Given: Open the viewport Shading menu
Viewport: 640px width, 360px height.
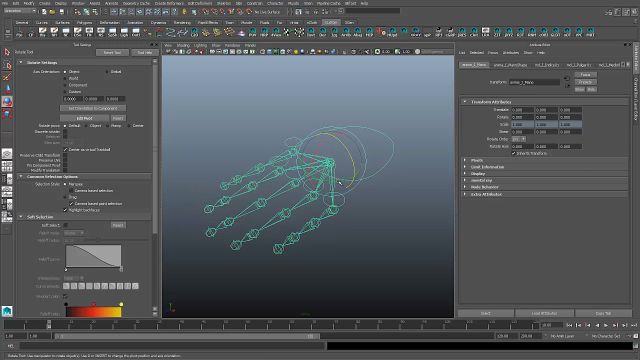Looking at the screenshot, I should coord(183,45).
